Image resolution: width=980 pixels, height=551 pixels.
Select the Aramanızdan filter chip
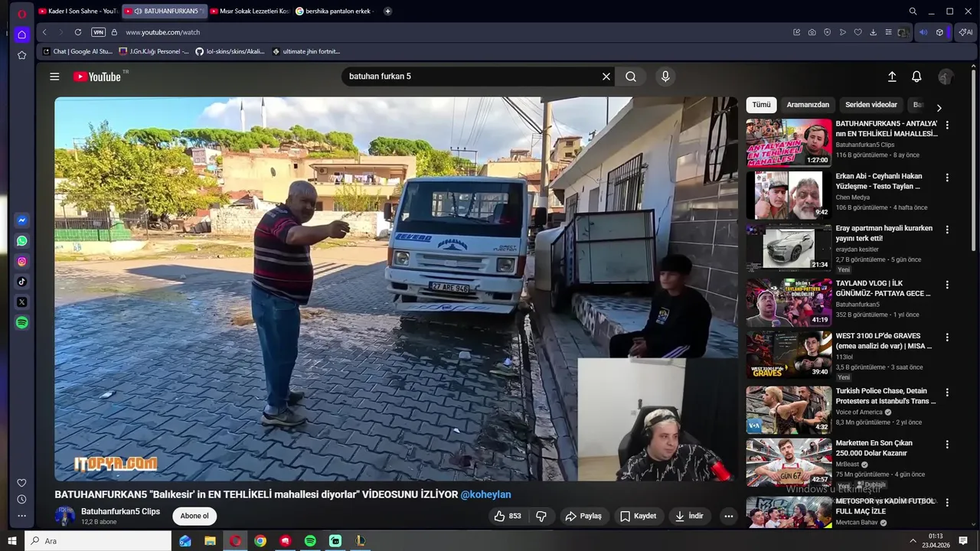[808, 105]
